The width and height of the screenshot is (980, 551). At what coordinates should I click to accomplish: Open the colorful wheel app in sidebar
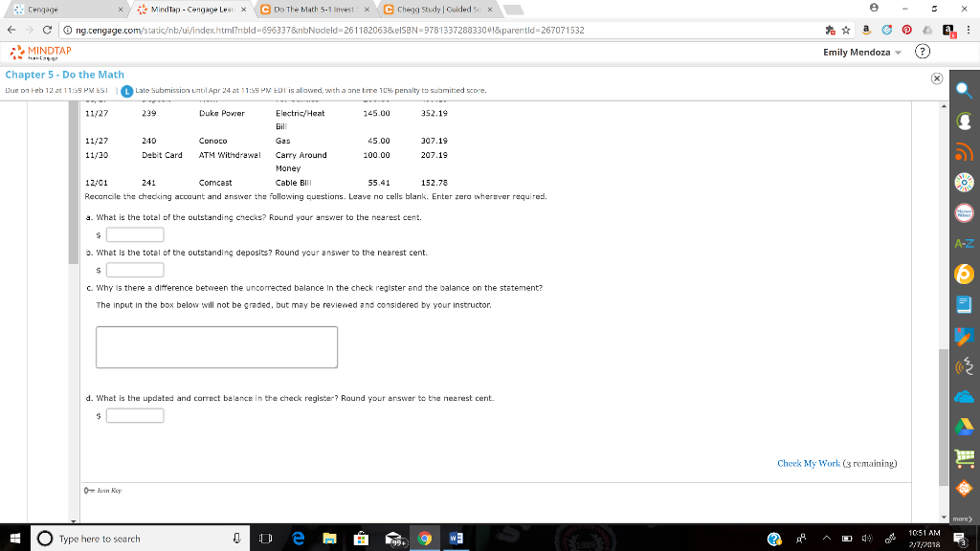click(964, 183)
